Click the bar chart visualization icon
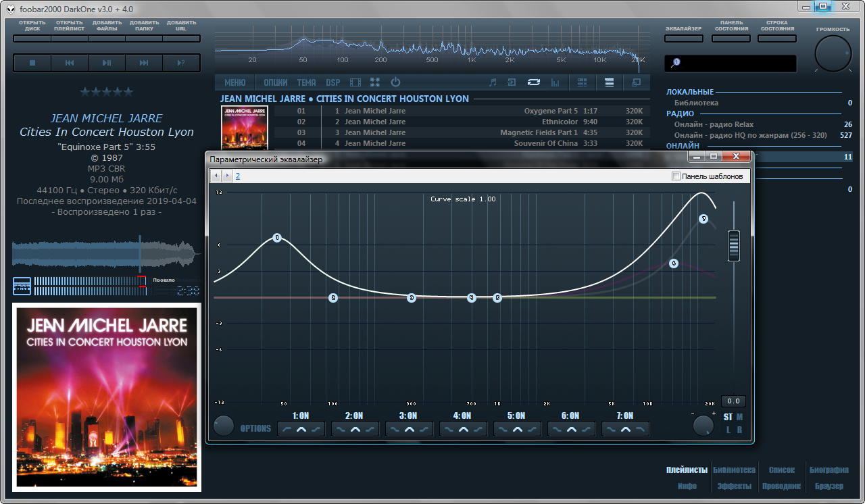 coord(555,82)
